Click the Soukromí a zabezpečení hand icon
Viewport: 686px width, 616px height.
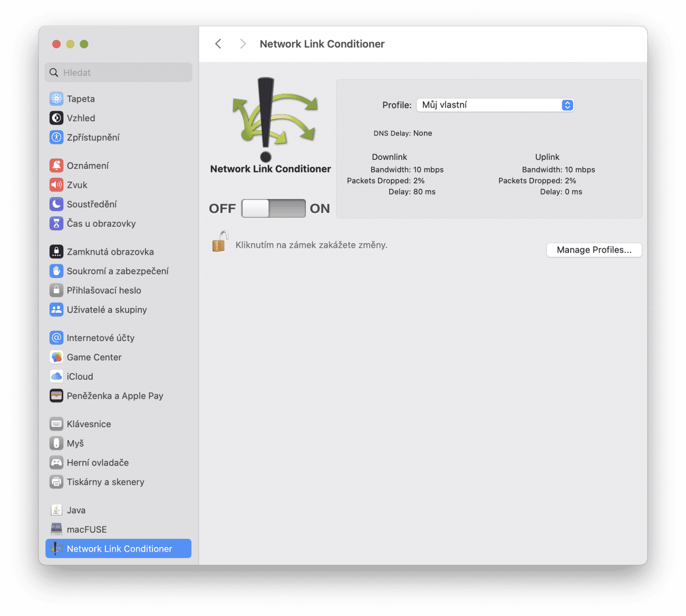[x=56, y=271]
